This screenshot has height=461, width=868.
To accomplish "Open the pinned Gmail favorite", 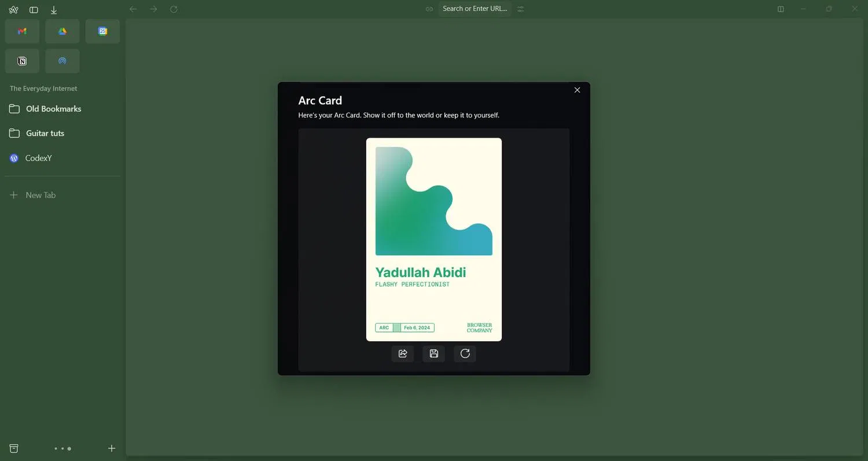I will click(22, 31).
